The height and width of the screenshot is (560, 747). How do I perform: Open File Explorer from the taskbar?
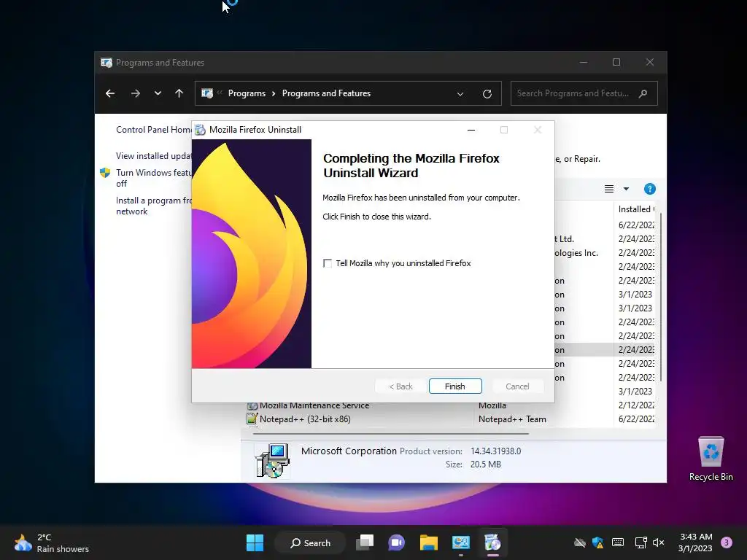[x=429, y=542]
